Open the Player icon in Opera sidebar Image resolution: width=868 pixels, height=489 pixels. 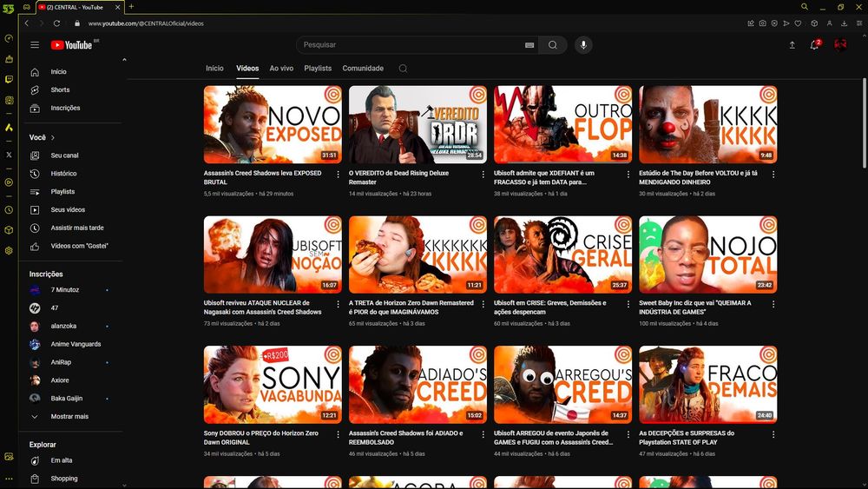click(9, 182)
